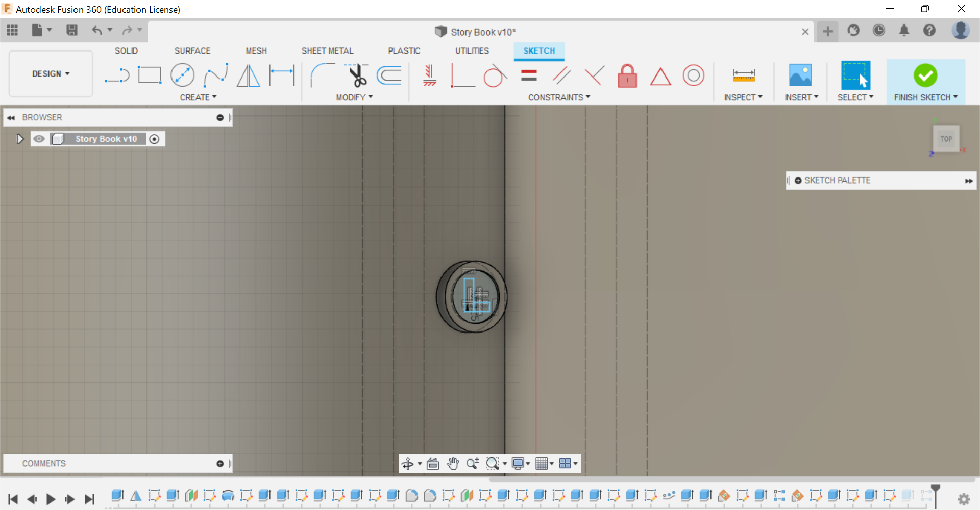Select the Line sketch tool
The width and height of the screenshot is (980, 510).
click(117, 75)
